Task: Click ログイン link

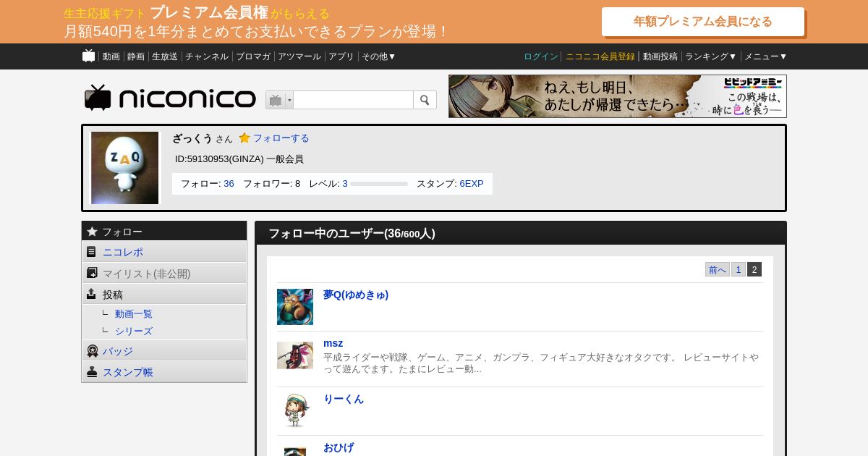Action: click(x=541, y=56)
